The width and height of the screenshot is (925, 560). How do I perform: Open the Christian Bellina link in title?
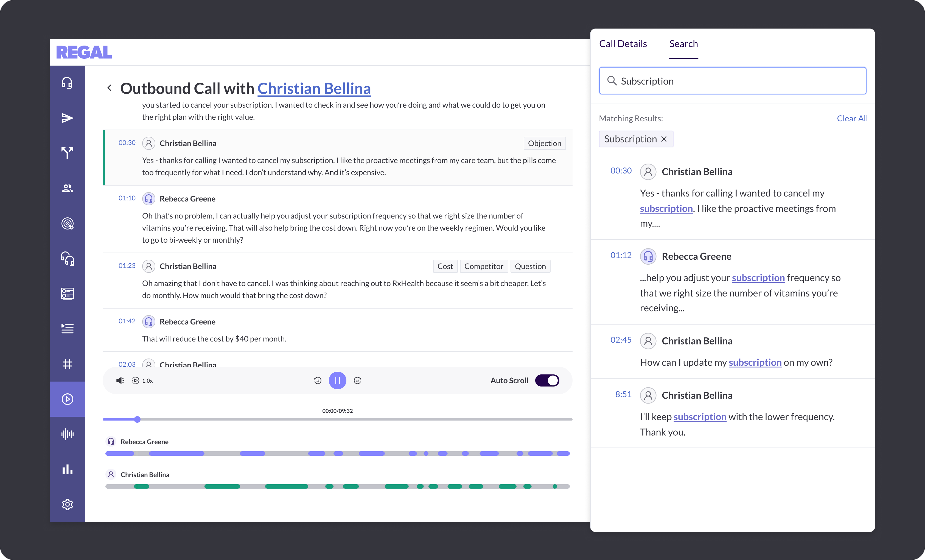[x=314, y=89]
